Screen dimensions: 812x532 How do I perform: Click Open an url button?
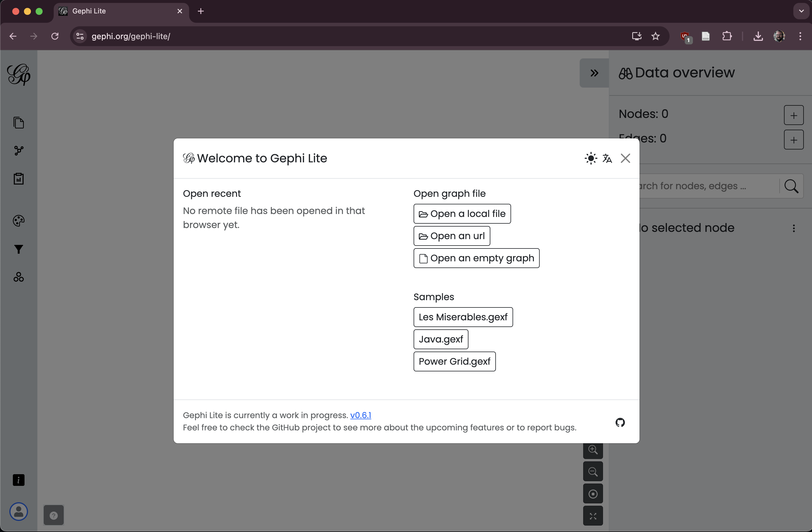[452, 236]
